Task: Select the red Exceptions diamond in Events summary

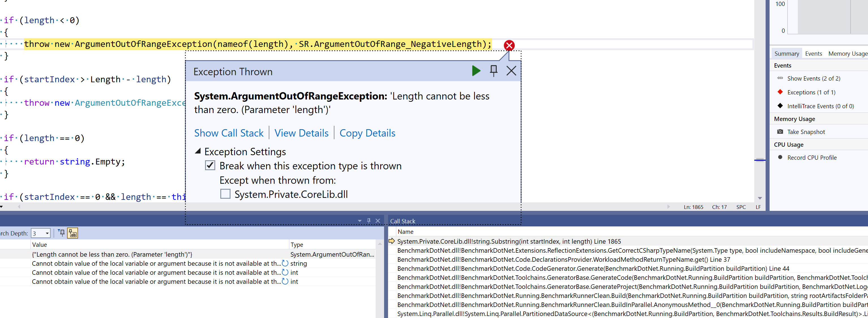Action: click(x=780, y=92)
